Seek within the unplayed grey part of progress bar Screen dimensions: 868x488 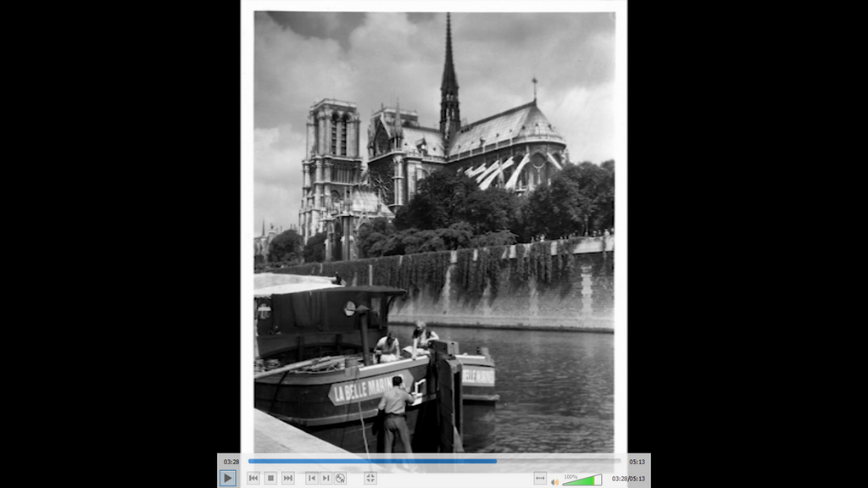click(559, 462)
